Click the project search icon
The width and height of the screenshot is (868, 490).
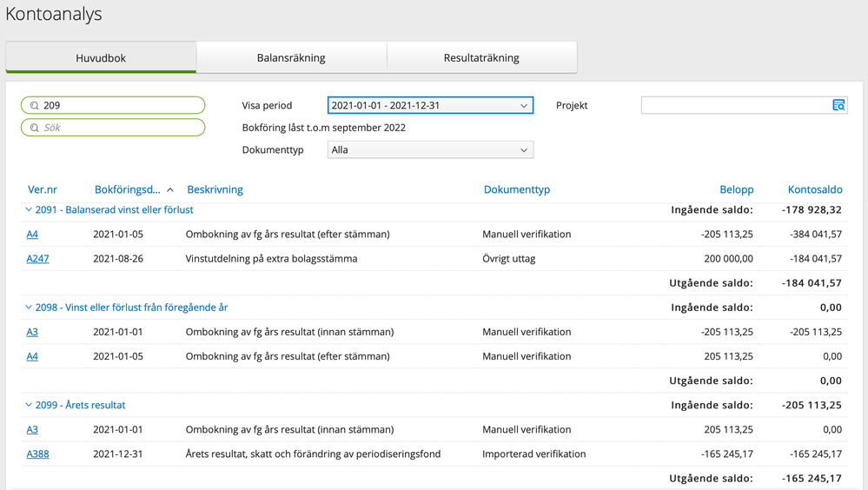pos(838,105)
